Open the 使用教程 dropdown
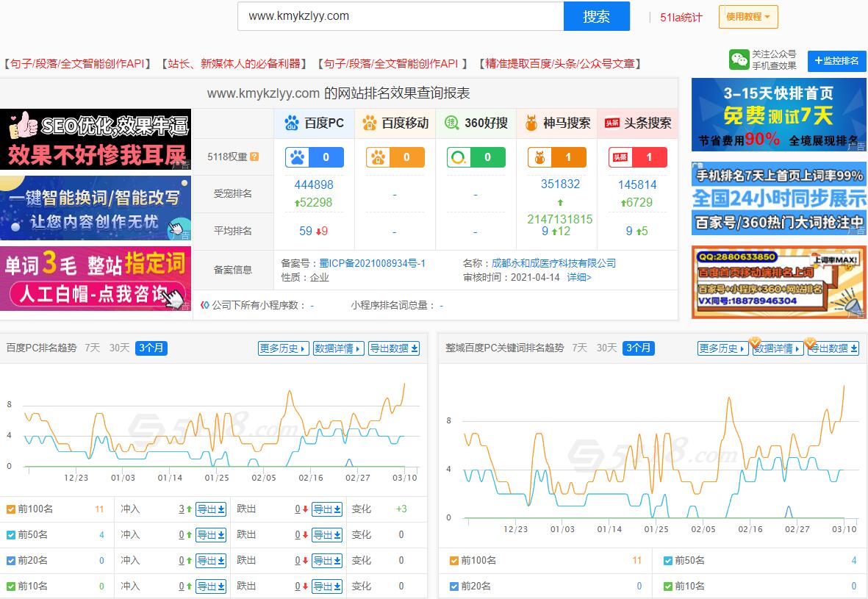The image size is (868, 599). click(x=747, y=17)
